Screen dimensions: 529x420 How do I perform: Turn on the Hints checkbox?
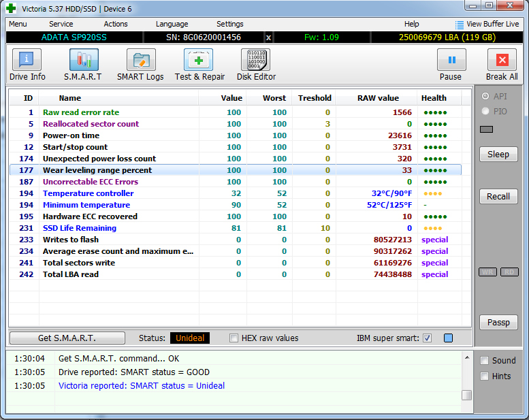coord(485,376)
